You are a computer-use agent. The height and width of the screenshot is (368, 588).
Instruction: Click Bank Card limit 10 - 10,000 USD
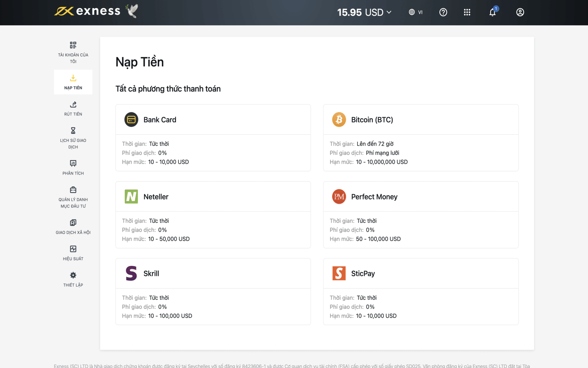point(169,162)
